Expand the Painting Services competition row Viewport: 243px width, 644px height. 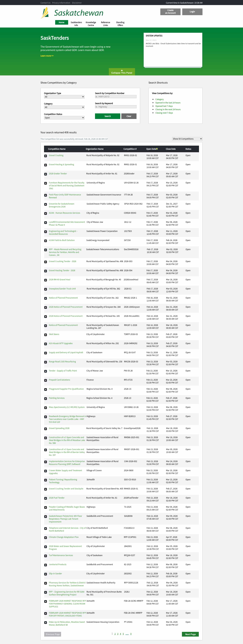[x=46, y=398]
